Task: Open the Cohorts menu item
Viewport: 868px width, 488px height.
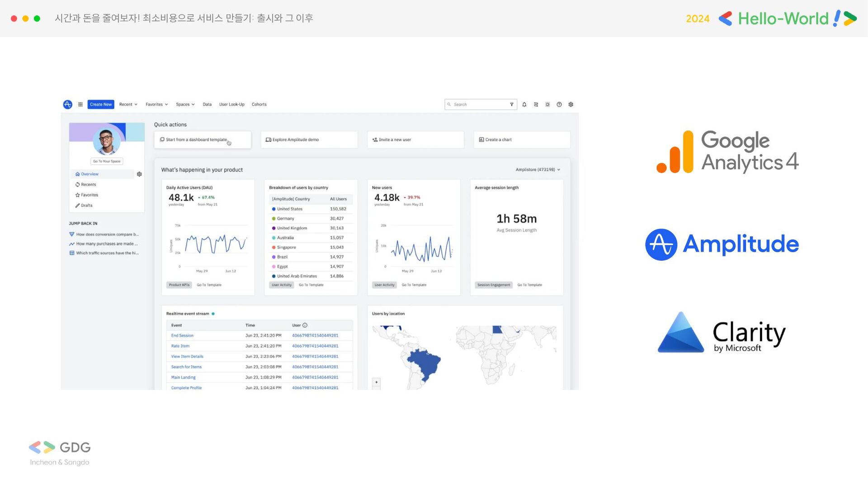Action: 259,104
